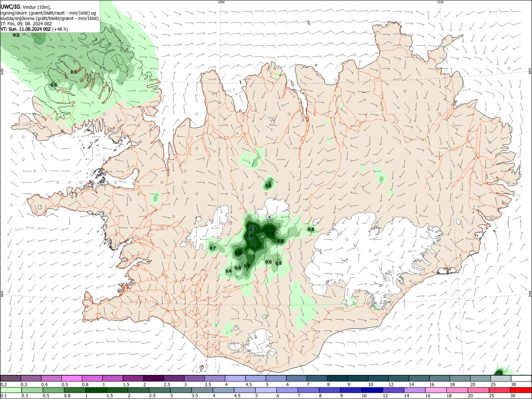
Task: Click the '1.5' tick label on the upper scale
Action: point(126,384)
